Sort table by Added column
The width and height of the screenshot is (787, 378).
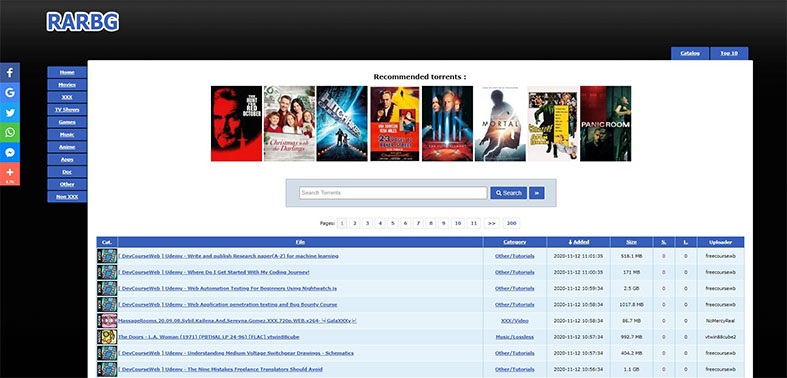[x=578, y=242]
